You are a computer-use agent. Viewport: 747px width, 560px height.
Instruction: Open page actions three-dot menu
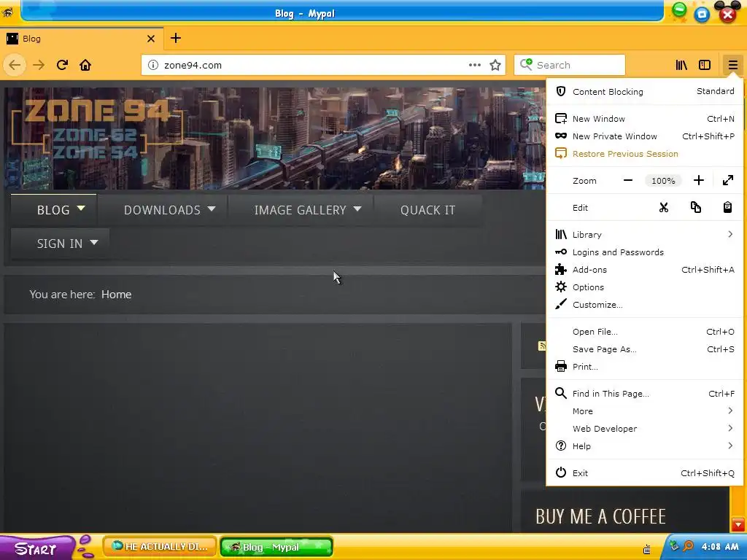pyautogui.click(x=474, y=65)
